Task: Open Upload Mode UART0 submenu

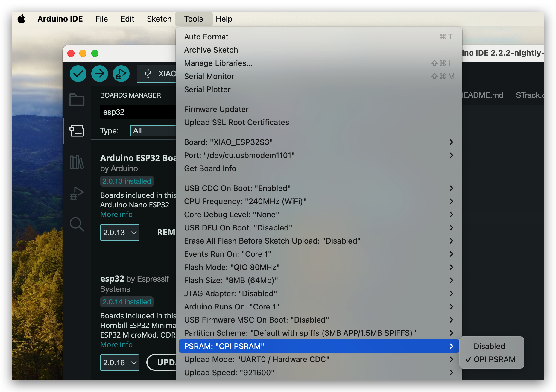Action: click(319, 359)
